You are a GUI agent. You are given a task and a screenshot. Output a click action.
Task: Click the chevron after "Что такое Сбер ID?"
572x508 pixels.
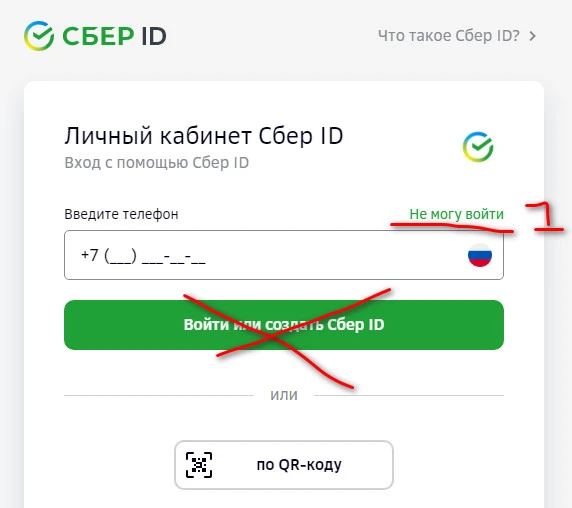click(533, 36)
